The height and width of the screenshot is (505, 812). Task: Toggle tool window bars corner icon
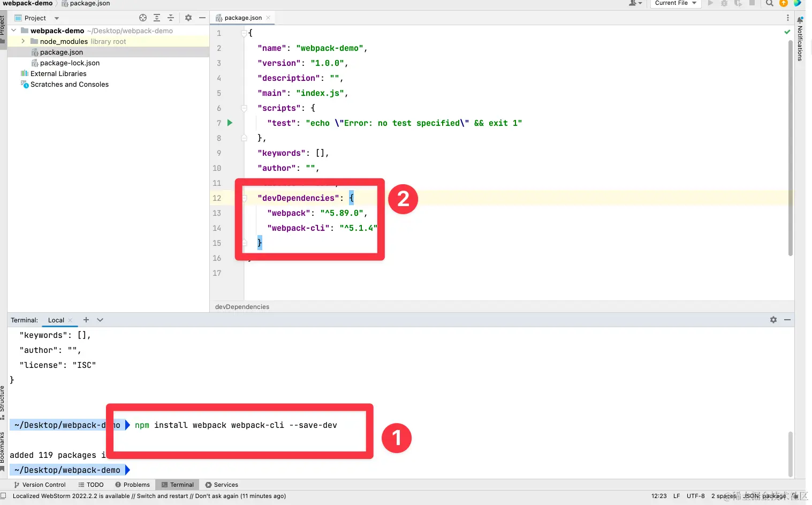(x=3, y=496)
